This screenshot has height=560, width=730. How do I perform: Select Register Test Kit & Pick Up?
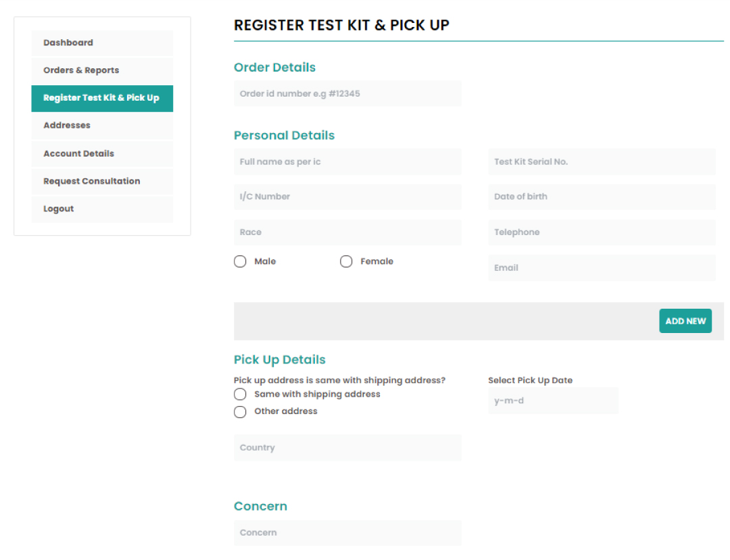point(101,98)
